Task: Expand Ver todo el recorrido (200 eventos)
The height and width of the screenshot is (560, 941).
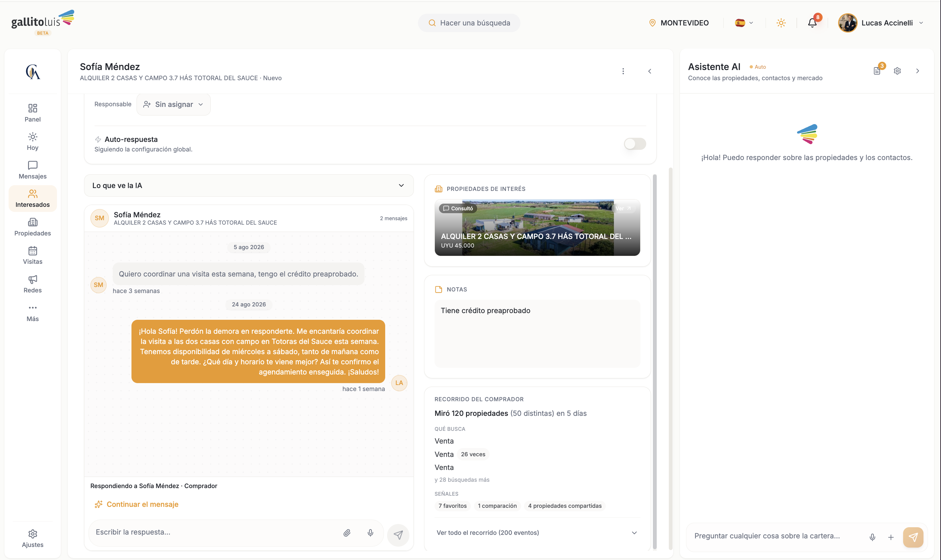Action: [537, 532]
